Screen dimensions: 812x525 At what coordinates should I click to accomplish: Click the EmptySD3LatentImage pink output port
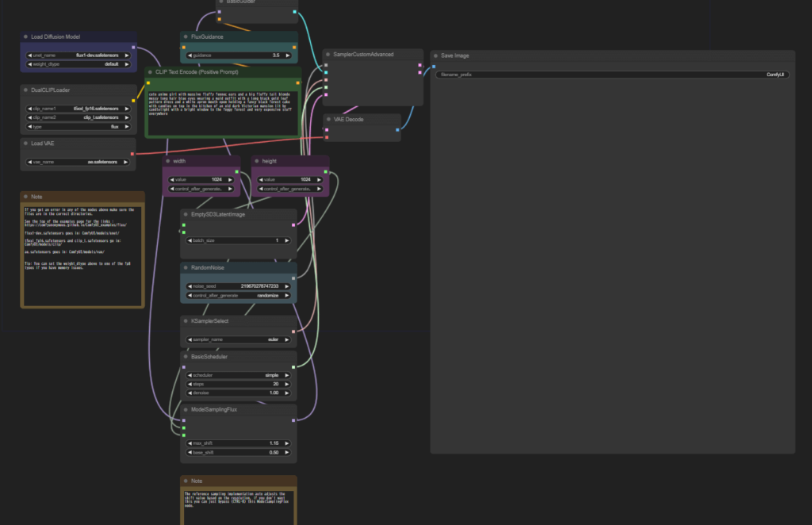point(293,225)
